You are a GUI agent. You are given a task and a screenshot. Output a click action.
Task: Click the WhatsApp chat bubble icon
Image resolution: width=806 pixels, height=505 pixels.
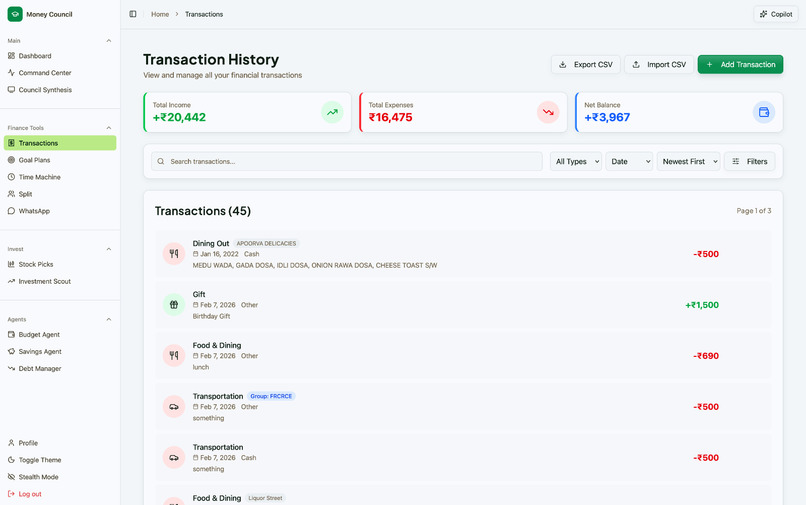[11, 211]
